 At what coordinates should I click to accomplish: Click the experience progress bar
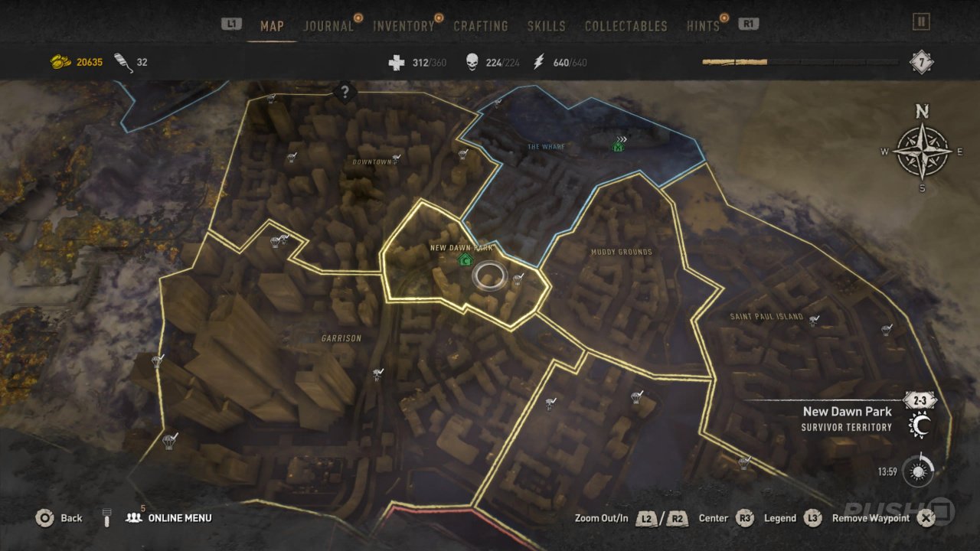coord(801,62)
